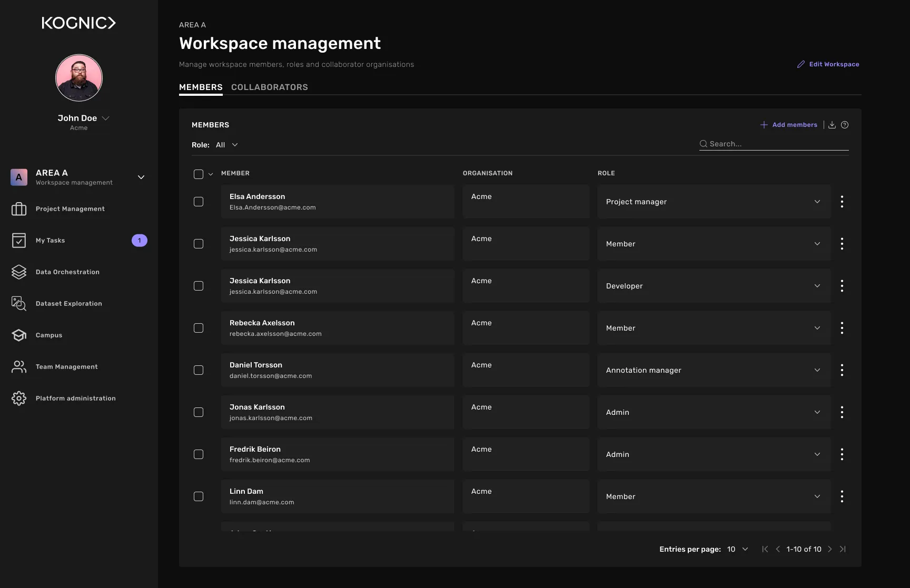
Task: Jump to last page arrow
Action: pyautogui.click(x=843, y=549)
